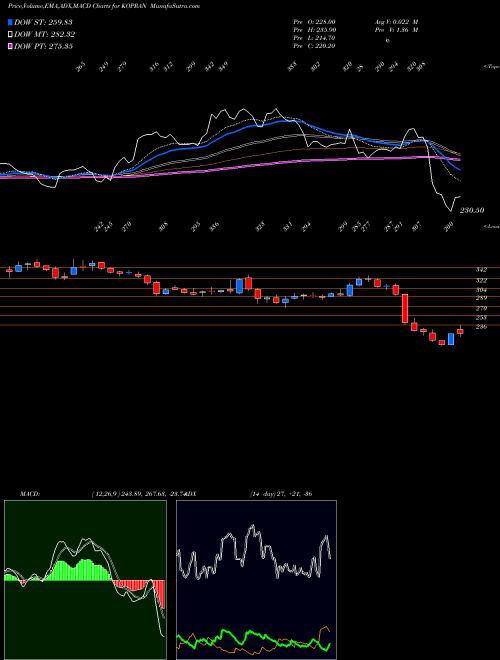The image size is (500, 660).
Task: Click the blue DOW ST legend swatch
Action: tap(11, 22)
